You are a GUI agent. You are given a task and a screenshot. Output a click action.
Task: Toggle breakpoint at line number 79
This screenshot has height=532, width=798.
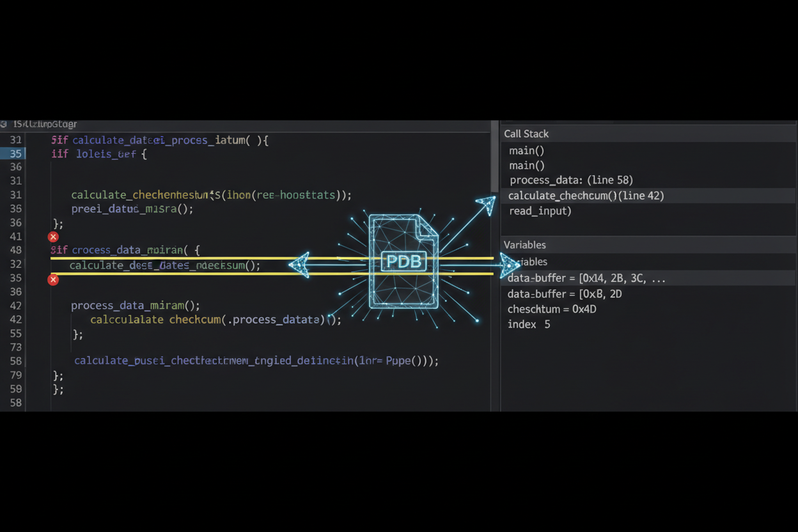pos(15,375)
